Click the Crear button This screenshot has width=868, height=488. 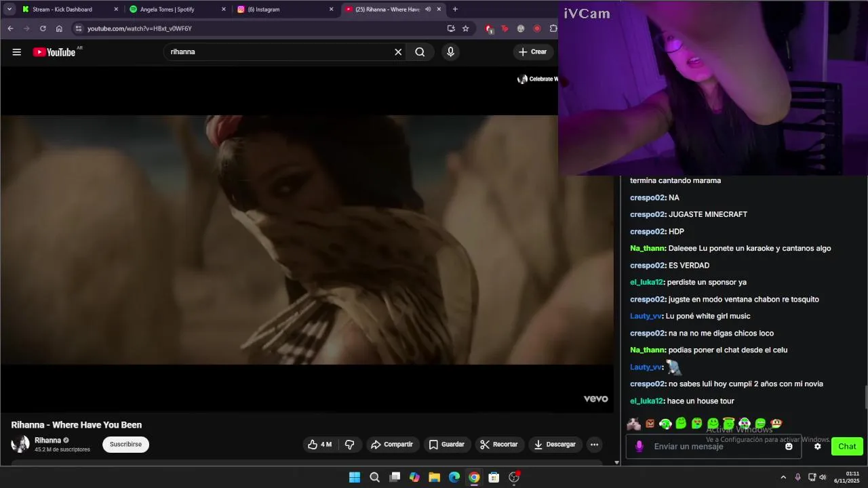click(x=533, y=52)
